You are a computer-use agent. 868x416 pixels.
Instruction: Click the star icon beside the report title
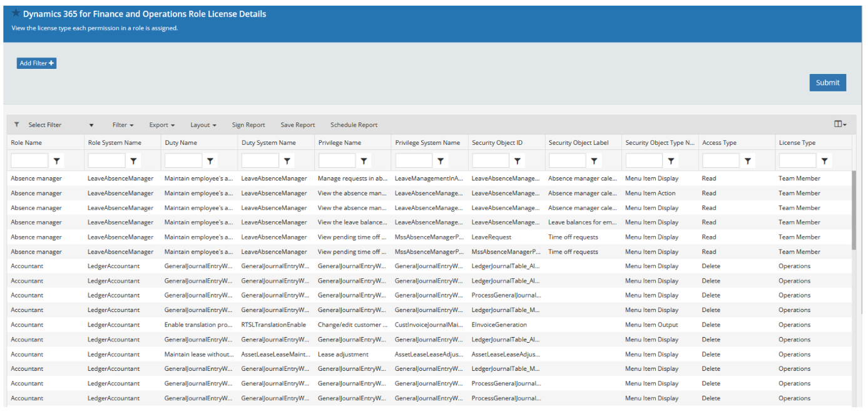tap(16, 13)
